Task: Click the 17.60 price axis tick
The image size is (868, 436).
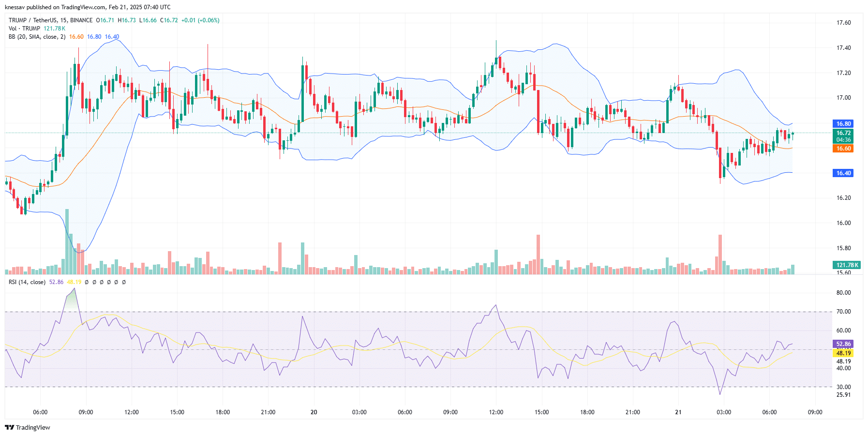Action: pyautogui.click(x=843, y=23)
